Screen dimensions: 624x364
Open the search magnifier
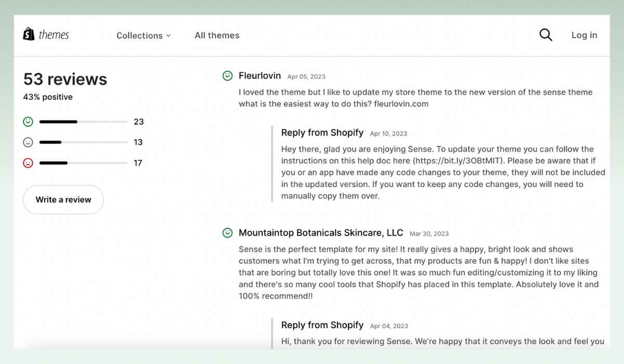pyautogui.click(x=545, y=34)
